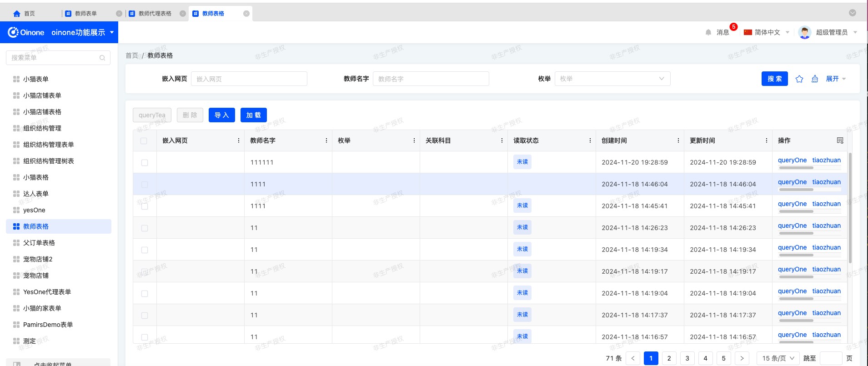Click the home icon in tab bar
This screenshot has height=366, width=868.
(17, 14)
